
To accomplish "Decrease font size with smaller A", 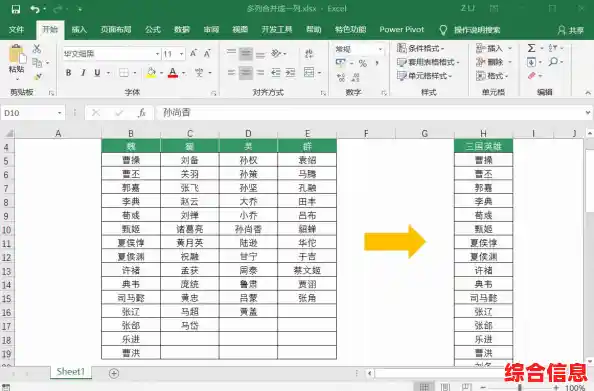I will coord(207,53).
